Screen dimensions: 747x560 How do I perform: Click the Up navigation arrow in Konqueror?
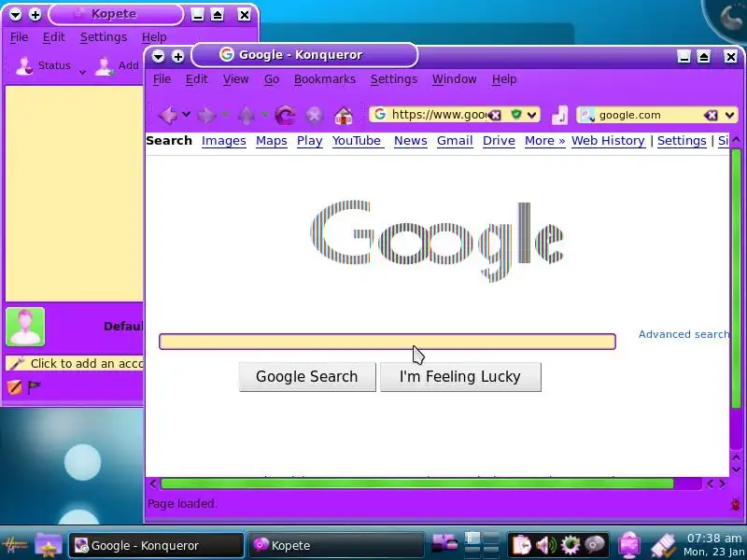(x=246, y=115)
